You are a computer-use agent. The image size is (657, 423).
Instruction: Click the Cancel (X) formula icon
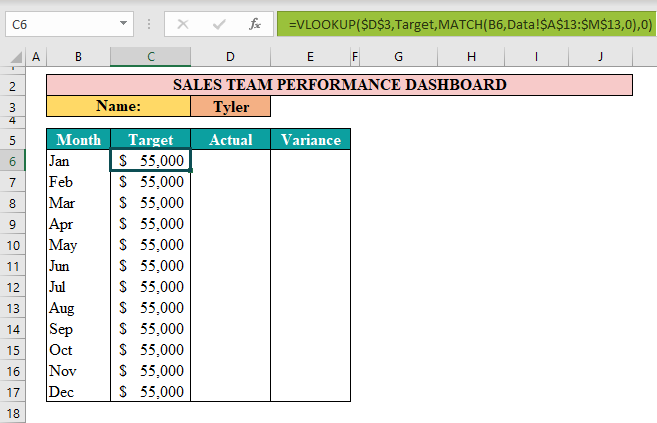tap(183, 24)
